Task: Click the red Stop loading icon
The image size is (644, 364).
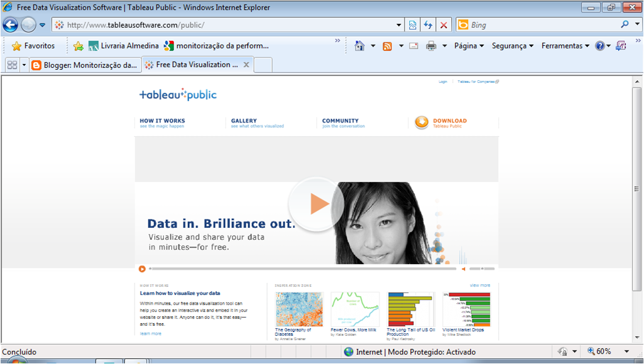Action: [x=444, y=25]
